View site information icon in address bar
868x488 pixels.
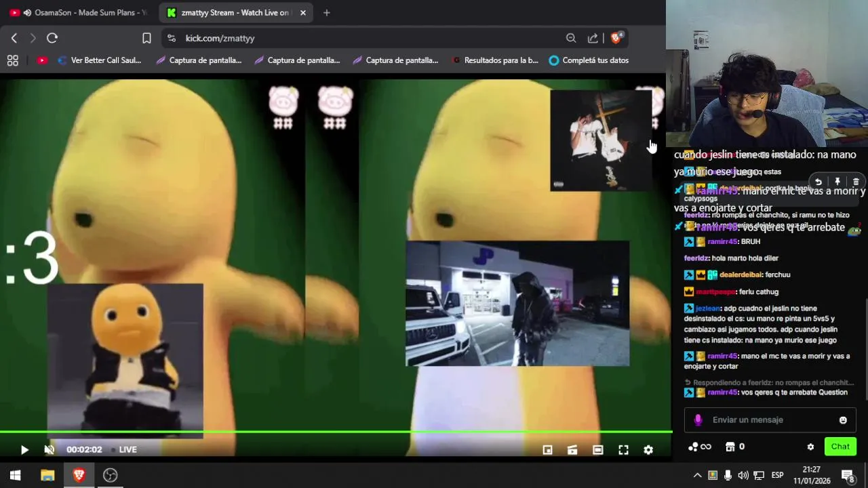tap(172, 39)
